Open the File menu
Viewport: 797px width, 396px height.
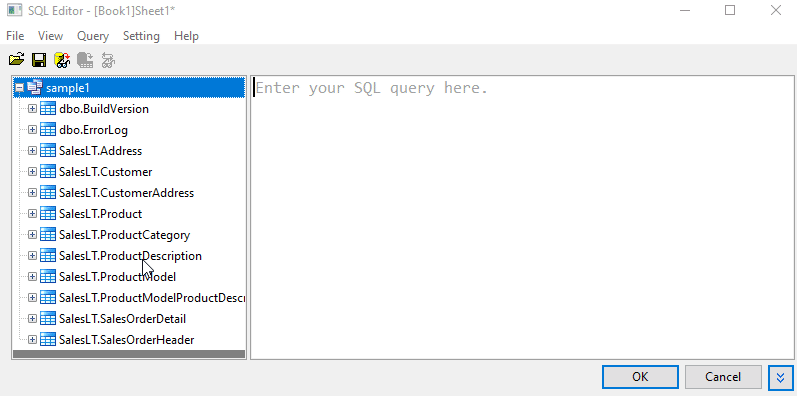(x=15, y=36)
